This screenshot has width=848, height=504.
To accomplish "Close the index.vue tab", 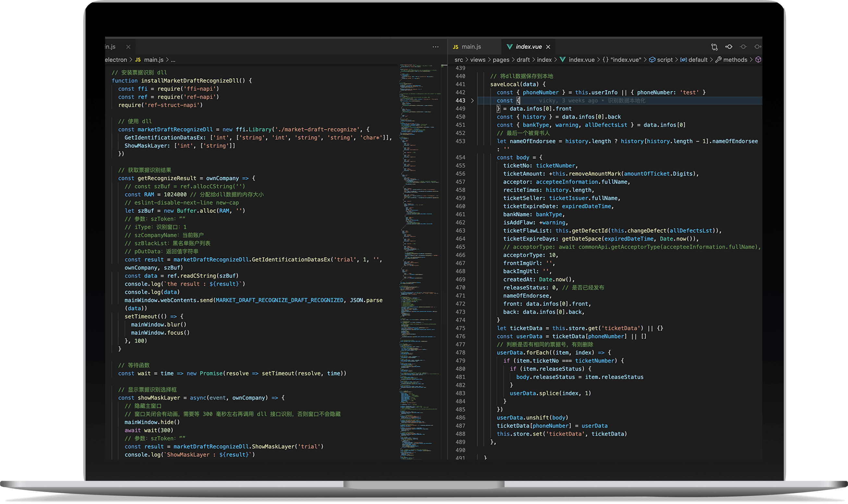I will point(548,47).
